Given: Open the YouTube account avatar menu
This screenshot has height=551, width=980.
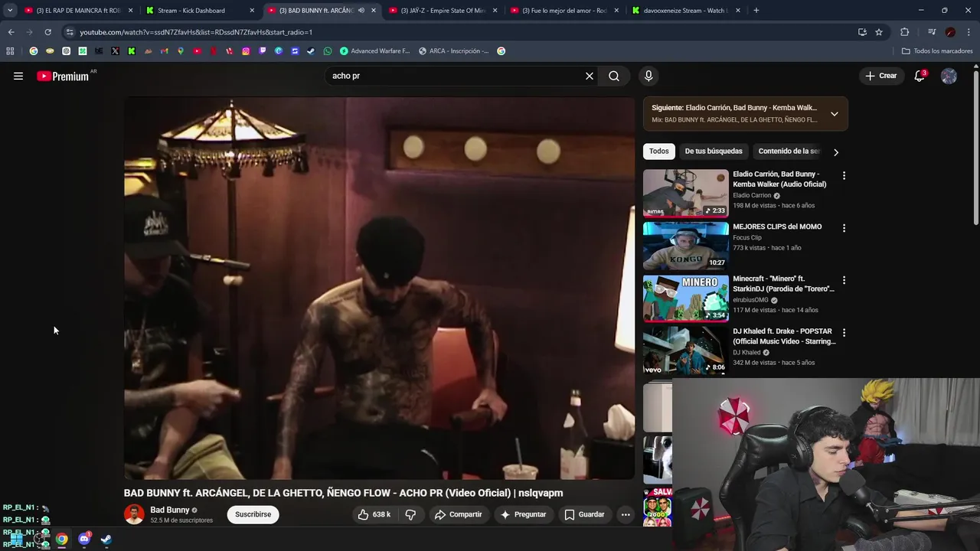Looking at the screenshot, I should (x=949, y=76).
